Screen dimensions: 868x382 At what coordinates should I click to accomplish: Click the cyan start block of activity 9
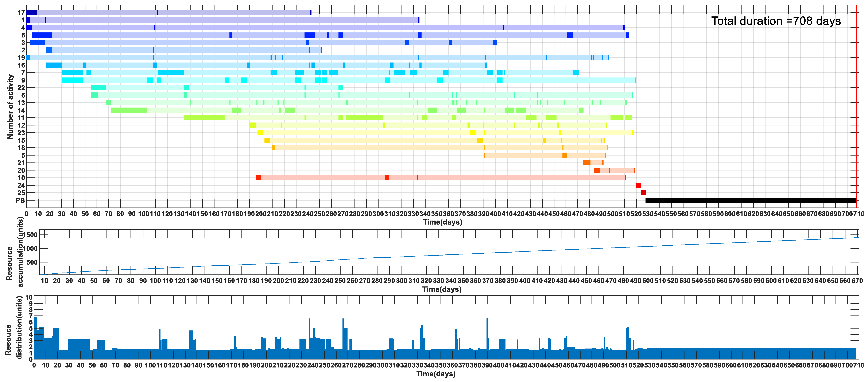tap(72, 80)
